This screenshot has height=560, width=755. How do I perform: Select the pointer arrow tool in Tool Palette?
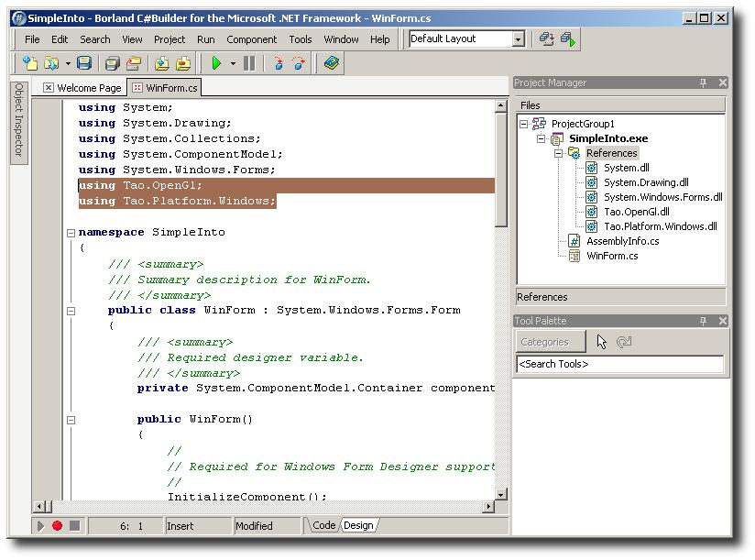pyautogui.click(x=601, y=342)
